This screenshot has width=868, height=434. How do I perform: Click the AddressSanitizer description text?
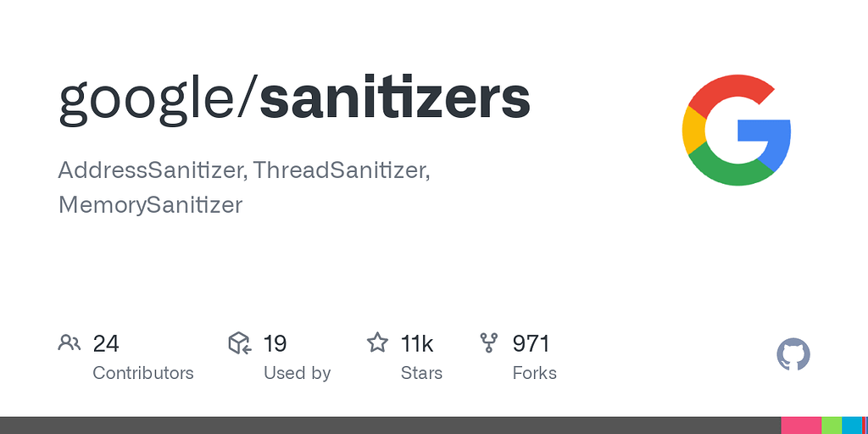point(153,171)
